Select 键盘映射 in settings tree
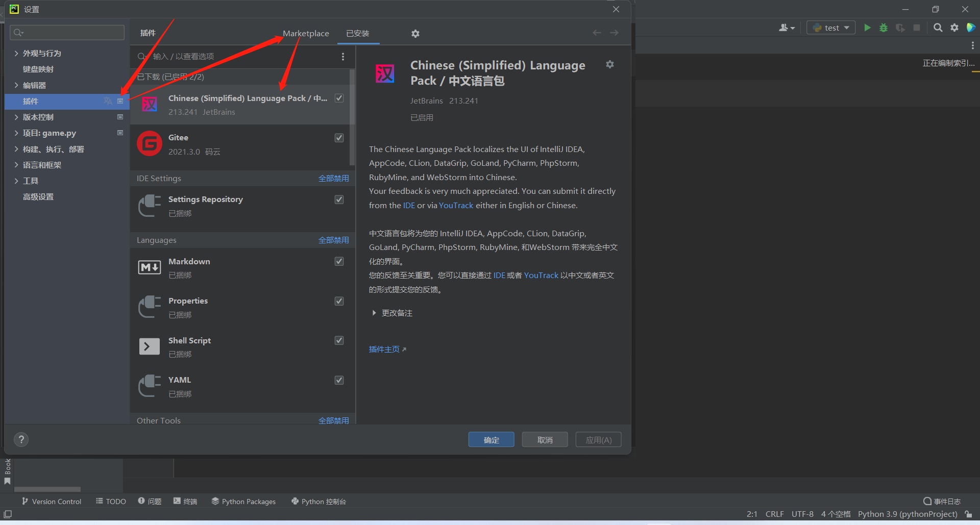The width and height of the screenshot is (980, 525). pyautogui.click(x=38, y=69)
